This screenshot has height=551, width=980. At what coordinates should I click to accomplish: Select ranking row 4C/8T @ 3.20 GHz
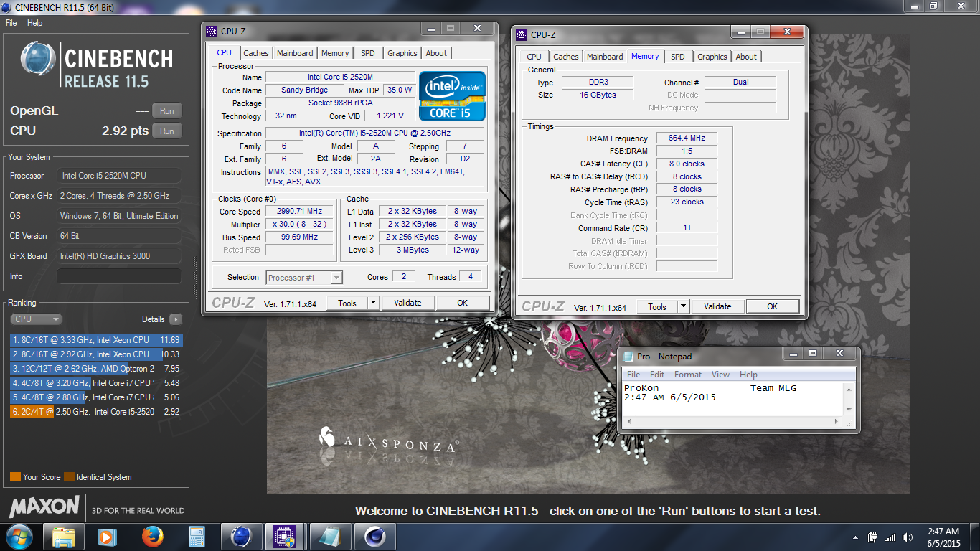96,383
